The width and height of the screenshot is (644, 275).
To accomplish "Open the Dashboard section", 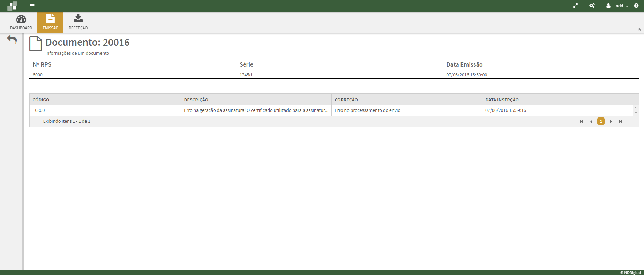I will click(x=21, y=22).
